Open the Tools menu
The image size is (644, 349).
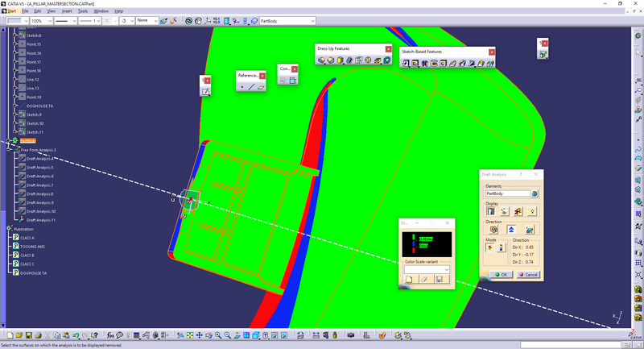pos(83,11)
